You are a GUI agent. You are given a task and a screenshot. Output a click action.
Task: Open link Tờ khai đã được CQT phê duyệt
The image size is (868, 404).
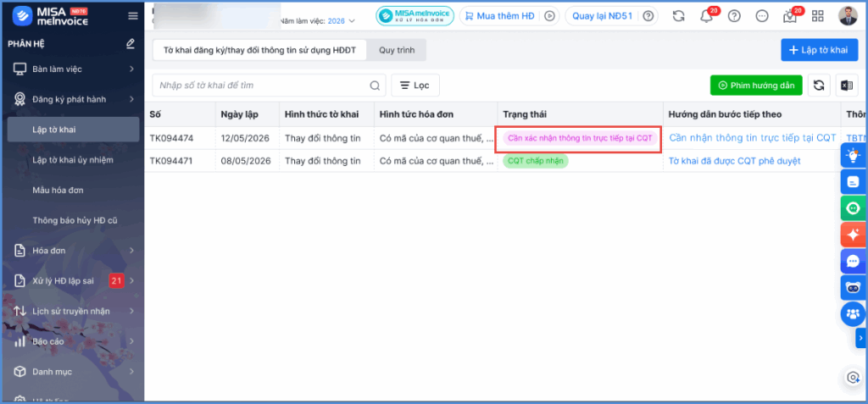(x=735, y=161)
